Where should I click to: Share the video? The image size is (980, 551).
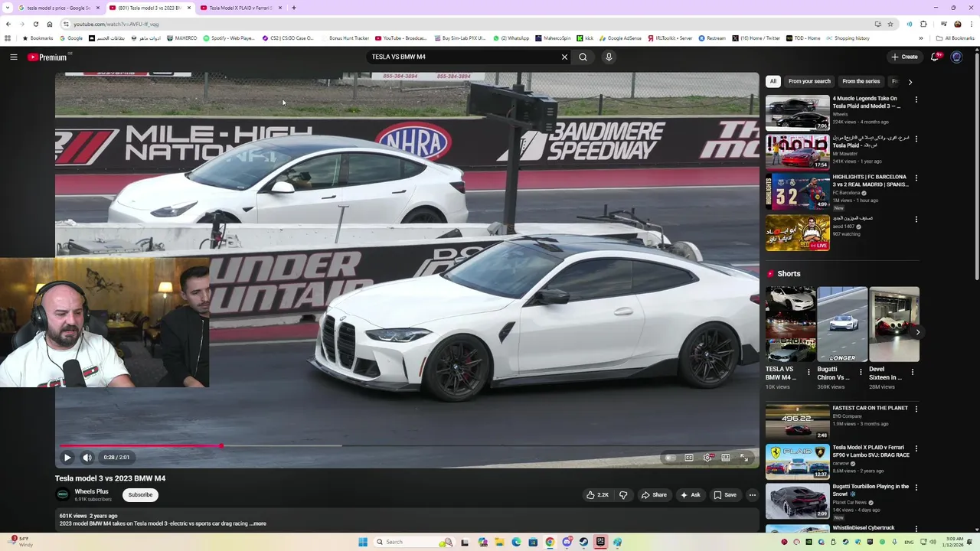tap(654, 495)
